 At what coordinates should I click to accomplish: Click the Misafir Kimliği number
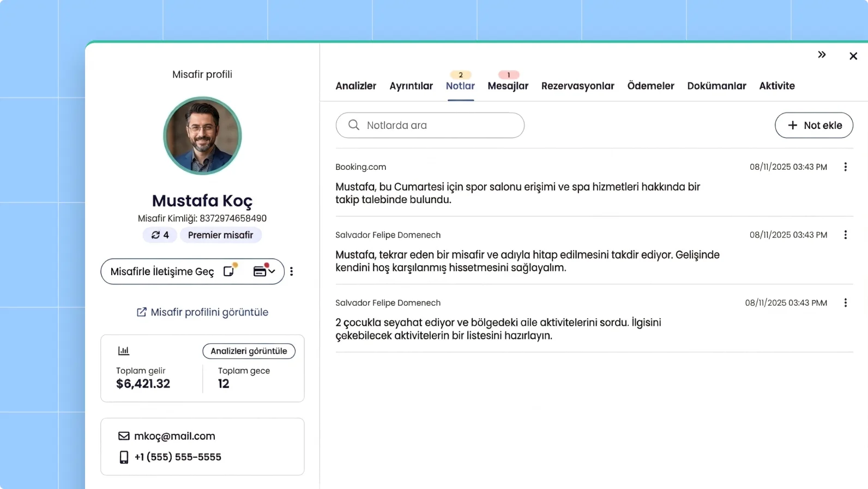[x=233, y=218]
